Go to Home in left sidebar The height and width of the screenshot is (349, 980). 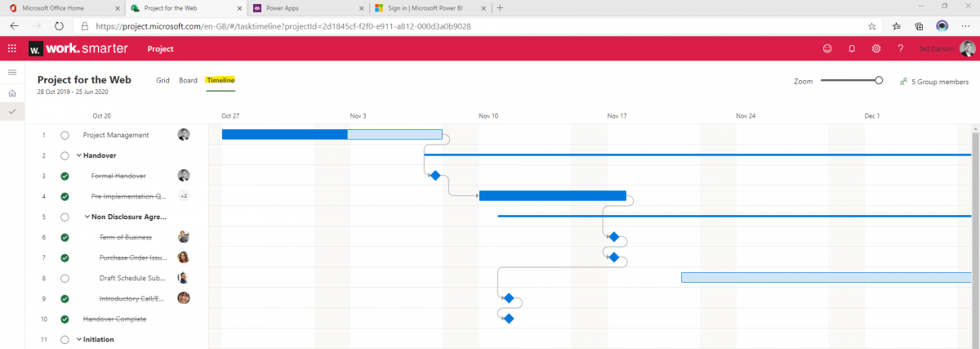tap(11, 92)
